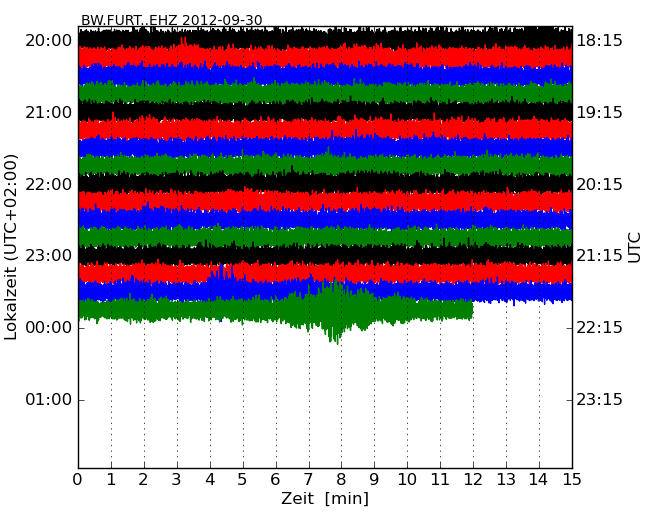Select the 20:00 local time label

click(49, 41)
